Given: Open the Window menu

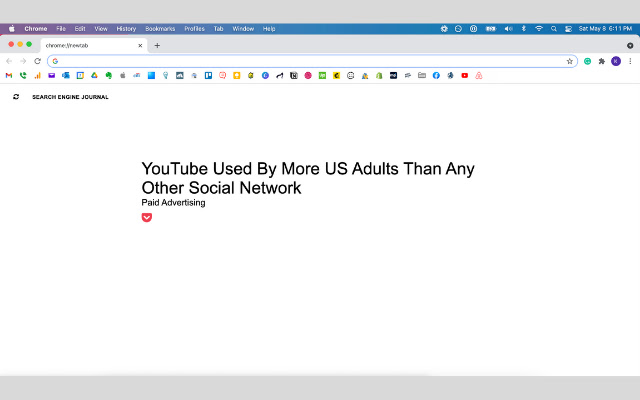Looking at the screenshot, I should point(243,29).
